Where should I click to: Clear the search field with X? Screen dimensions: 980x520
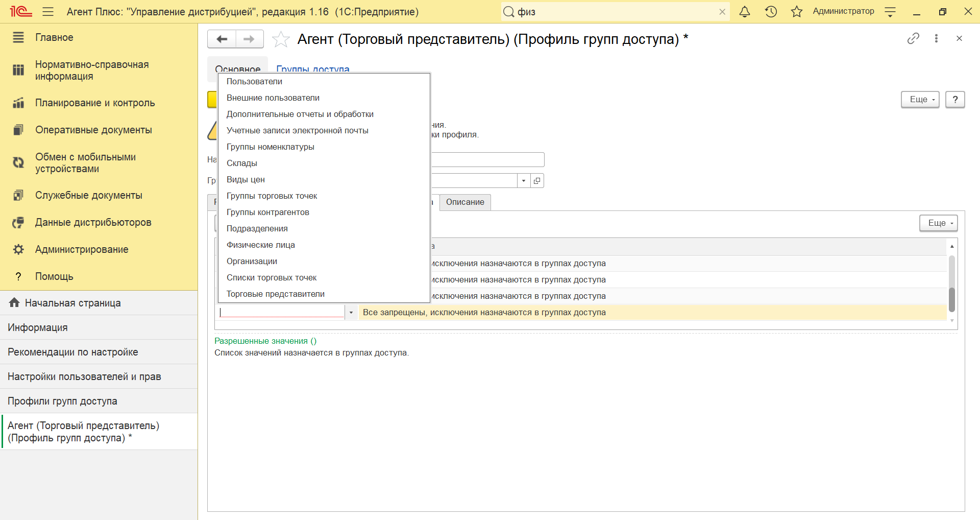coord(722,12)
